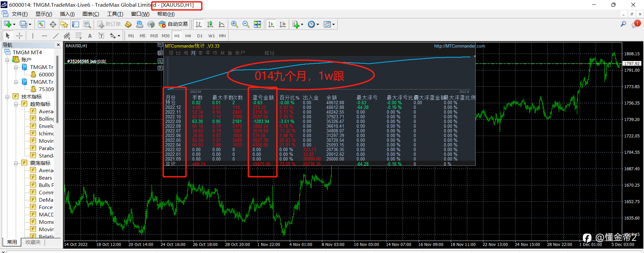Switch timeframe to D1

tap(200, 36)
